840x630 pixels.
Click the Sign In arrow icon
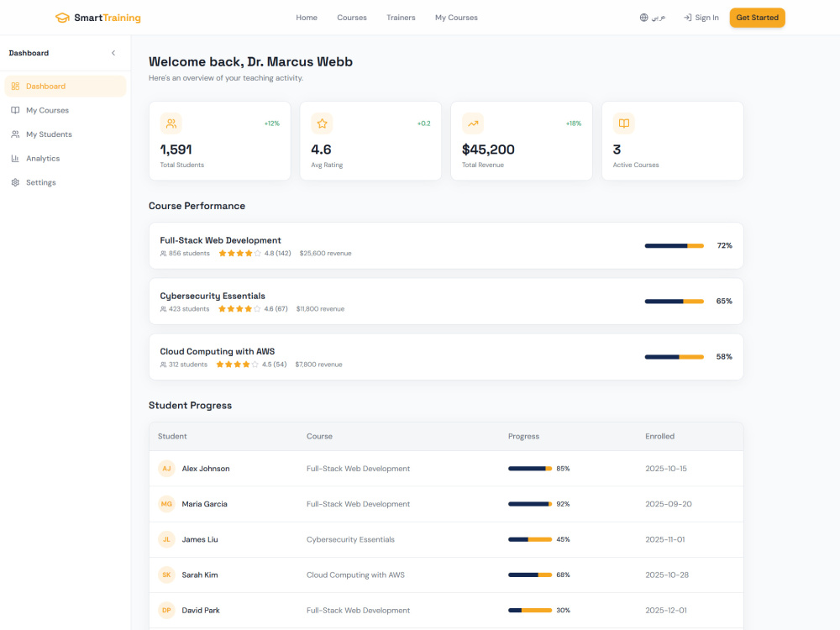(687, 18)
